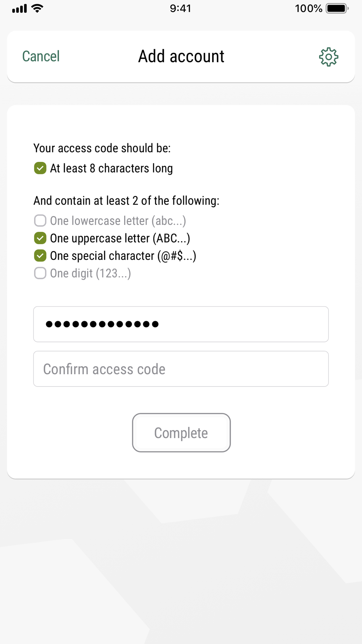Toggle the 8 characters long checkbox
Viewport: 362px width, 644px height.
[40, 168]
